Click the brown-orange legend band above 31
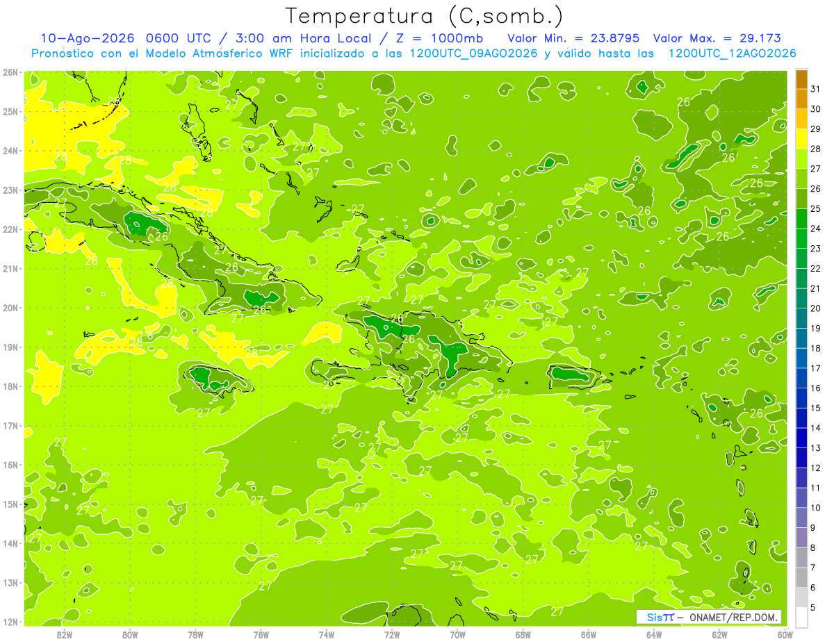The width and height of the screenshot is (834, 644). (x=801, y=80)
